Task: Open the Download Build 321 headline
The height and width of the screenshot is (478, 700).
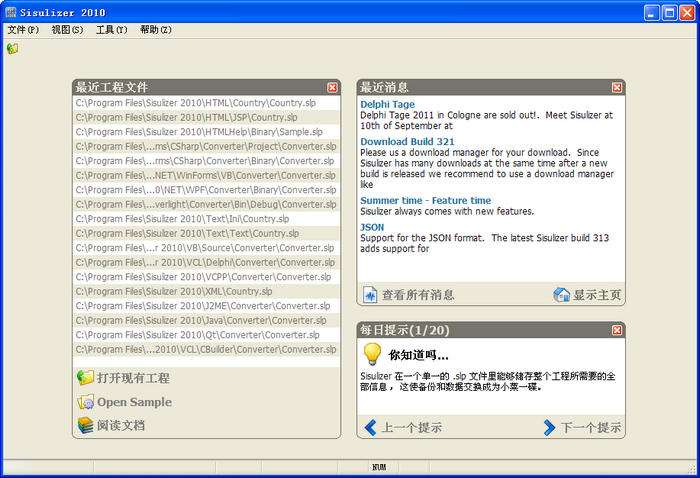Action: pos(407,141)
